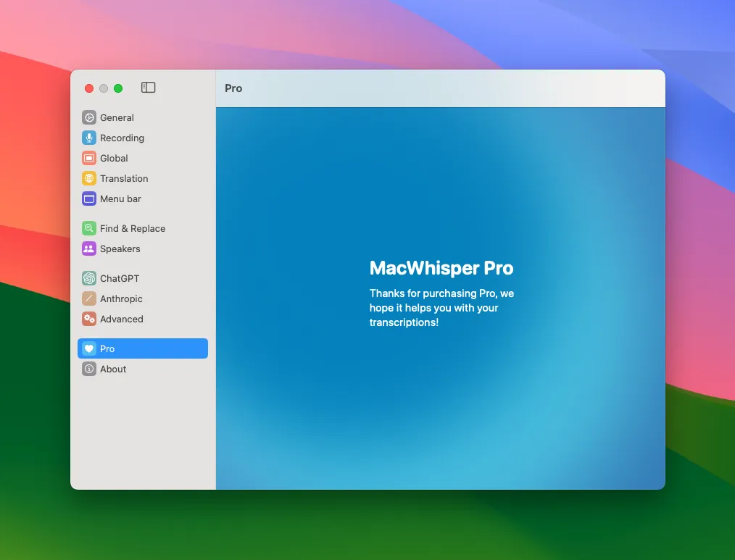Toggle the sidebar visibility
The image size is (735, 560).
pyautogui.click(x=148, y=87)
